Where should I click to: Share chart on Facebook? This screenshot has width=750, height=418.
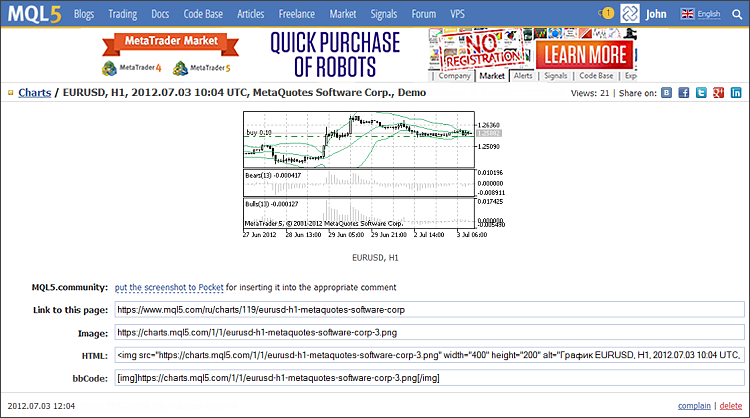coord(684,93)
